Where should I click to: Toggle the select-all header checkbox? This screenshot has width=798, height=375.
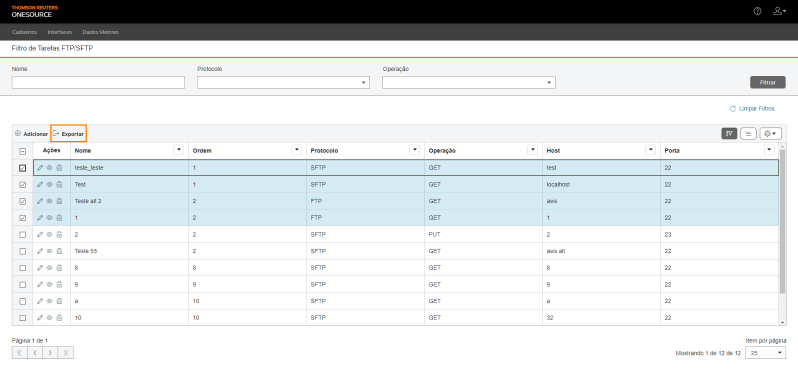22,151
